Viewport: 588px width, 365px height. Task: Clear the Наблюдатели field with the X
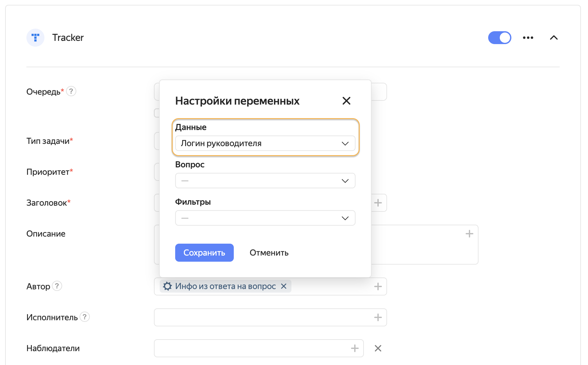(x=378, y=348)
